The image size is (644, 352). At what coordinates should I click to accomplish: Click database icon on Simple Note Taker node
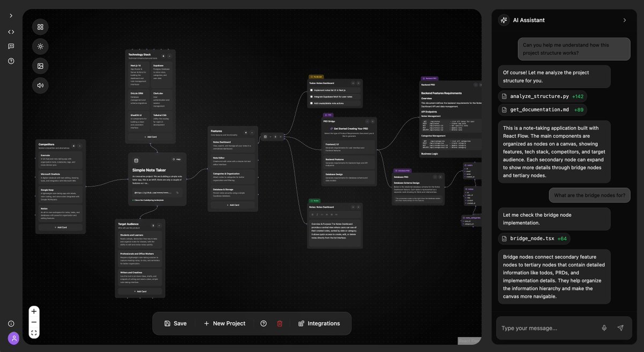point(136,161)
